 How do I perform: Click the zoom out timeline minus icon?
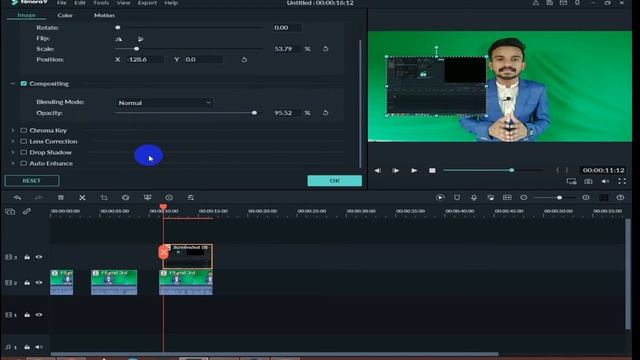[524, 198]
